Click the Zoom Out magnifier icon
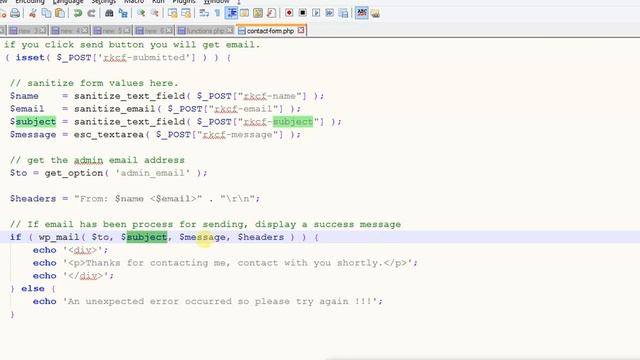Image resolution: width=640 pixels, height=360 pixels. 155,13
